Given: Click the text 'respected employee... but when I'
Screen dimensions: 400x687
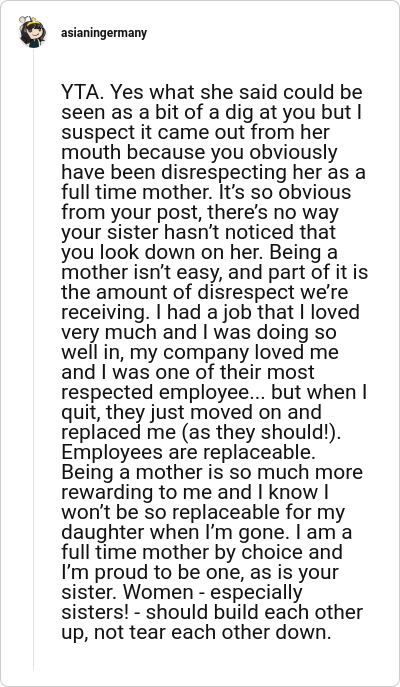Looking at the screenshot, I should click(214, 393).
